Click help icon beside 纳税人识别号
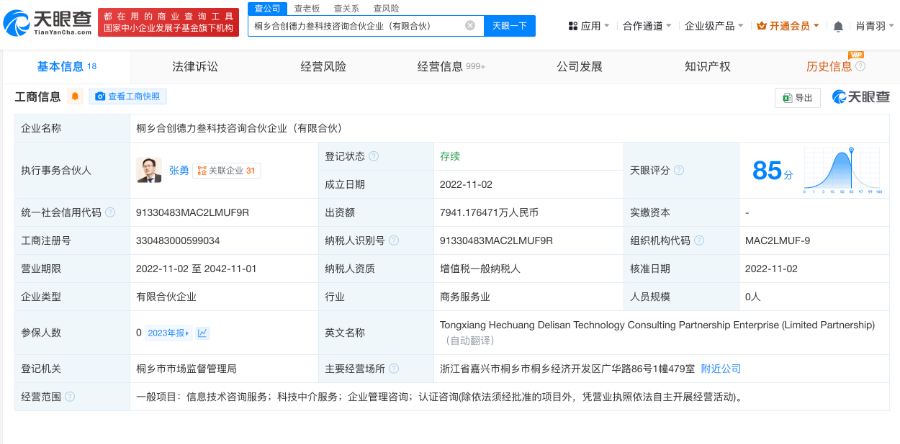The width and height of the screenshot is (900, 444). (x=394, y=240)
